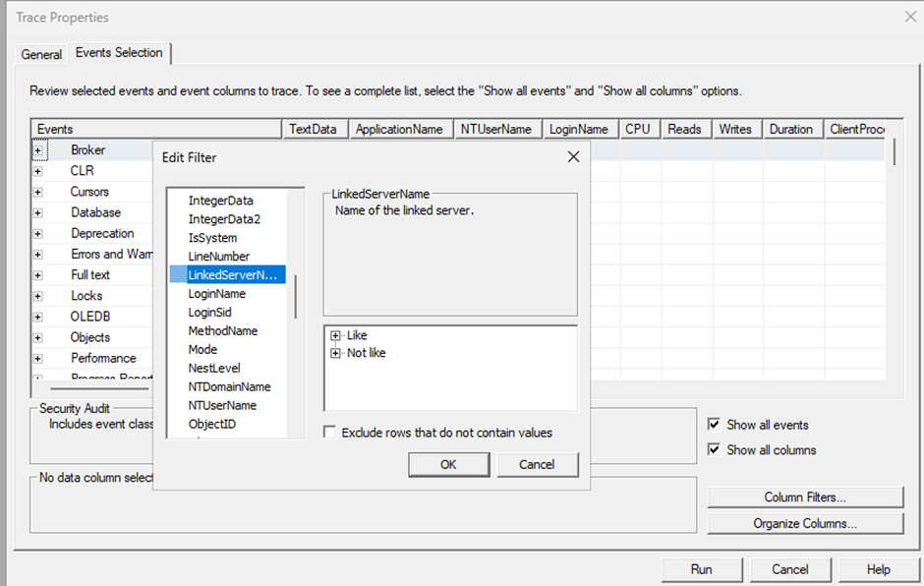Expand the Not like filter node
Screen dimensions: 924x586
(335, 353)
